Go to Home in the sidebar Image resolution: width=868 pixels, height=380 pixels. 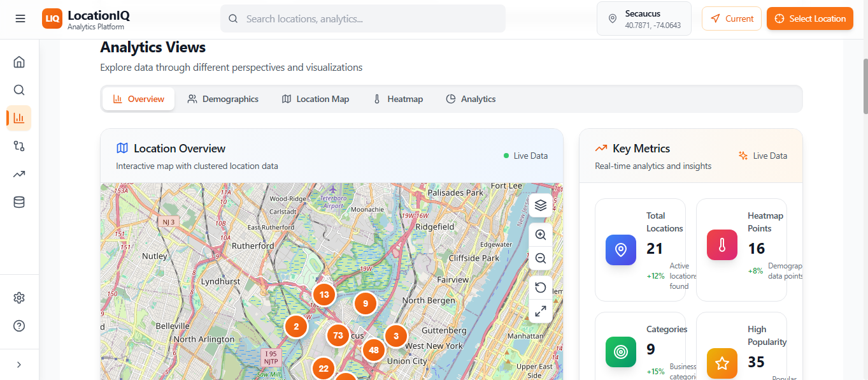[x=19, y=62]
